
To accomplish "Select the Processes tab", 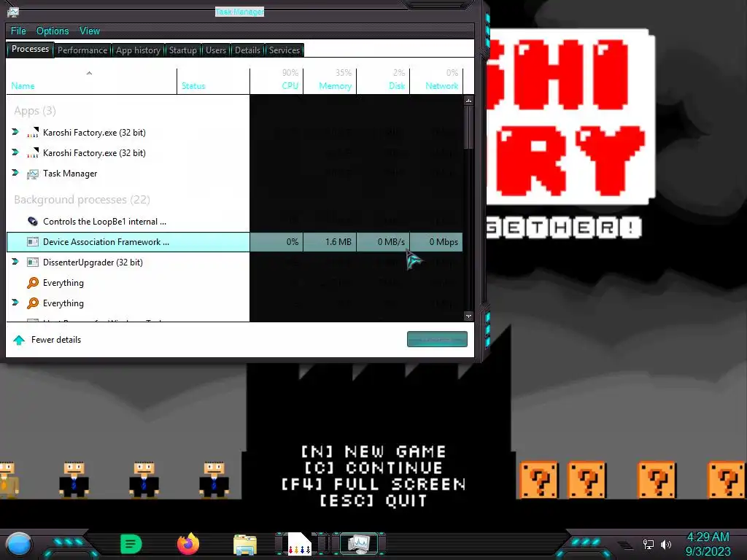I will pyautogui.click(x=30, y=49).
